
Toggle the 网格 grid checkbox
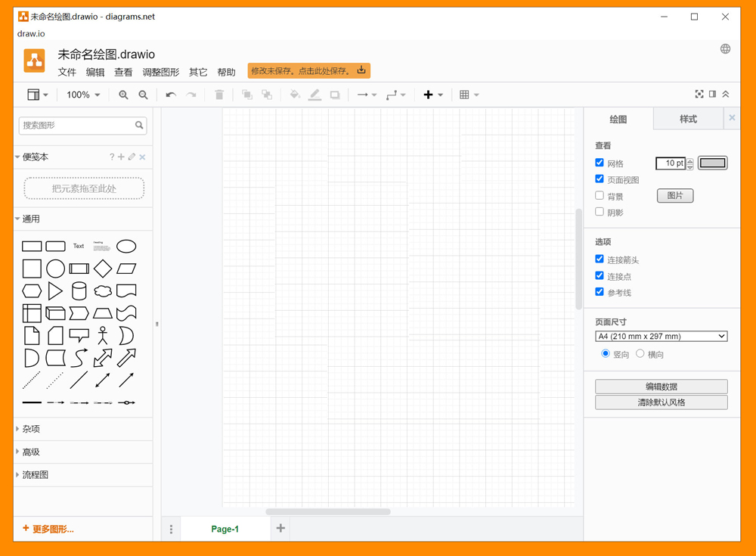click(x=600, y=163)
